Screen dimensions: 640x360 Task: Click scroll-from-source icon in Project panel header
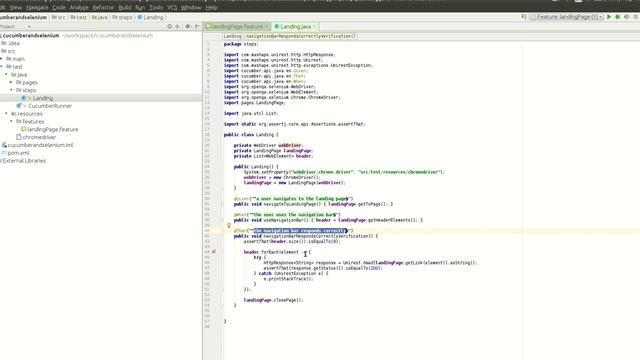pyautogui.click(x=169, y=27)
